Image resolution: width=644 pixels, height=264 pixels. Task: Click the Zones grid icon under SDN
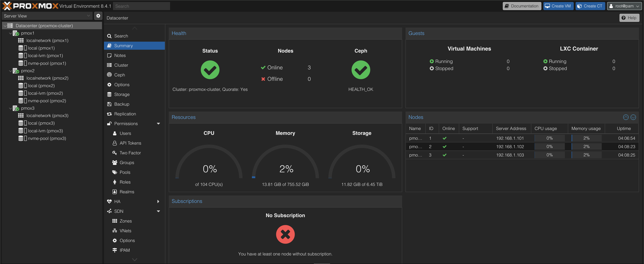click(x=115, y=221)
